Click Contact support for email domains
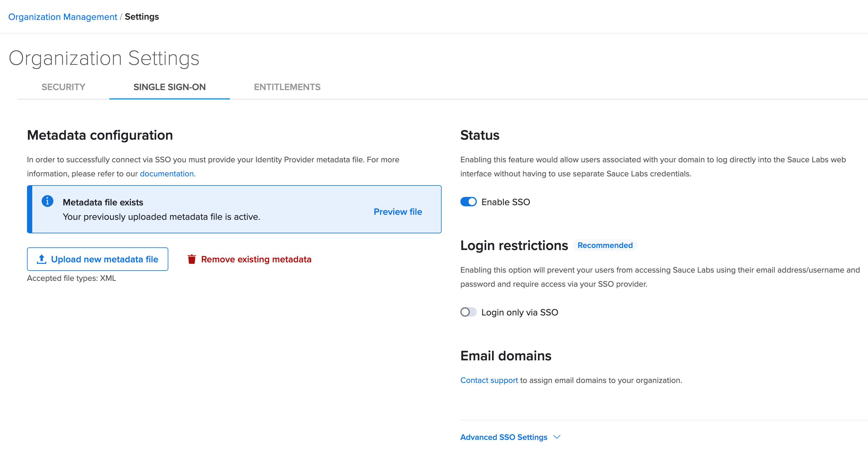 pos(489,380)
